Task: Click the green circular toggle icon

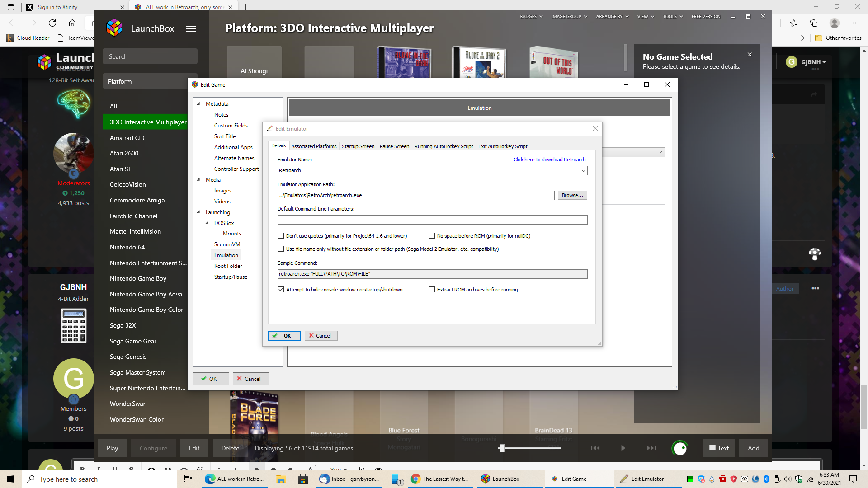Action: (680, 448)
